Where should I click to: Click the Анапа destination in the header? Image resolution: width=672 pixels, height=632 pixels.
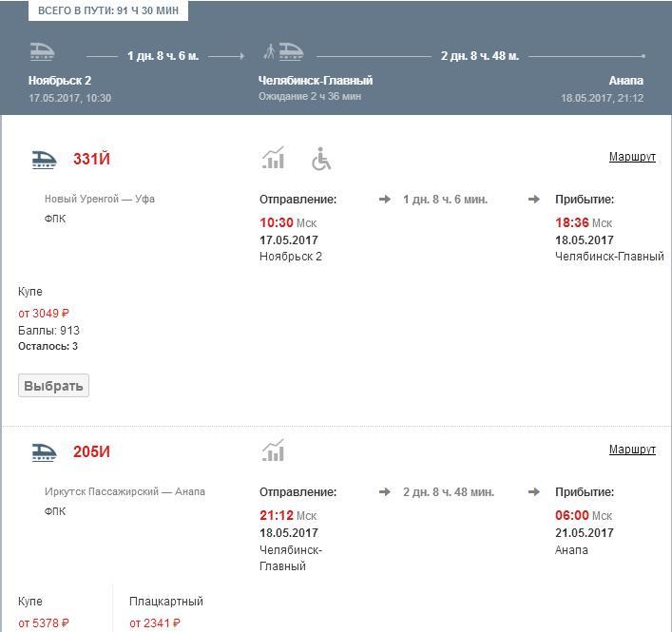(625, 81)
